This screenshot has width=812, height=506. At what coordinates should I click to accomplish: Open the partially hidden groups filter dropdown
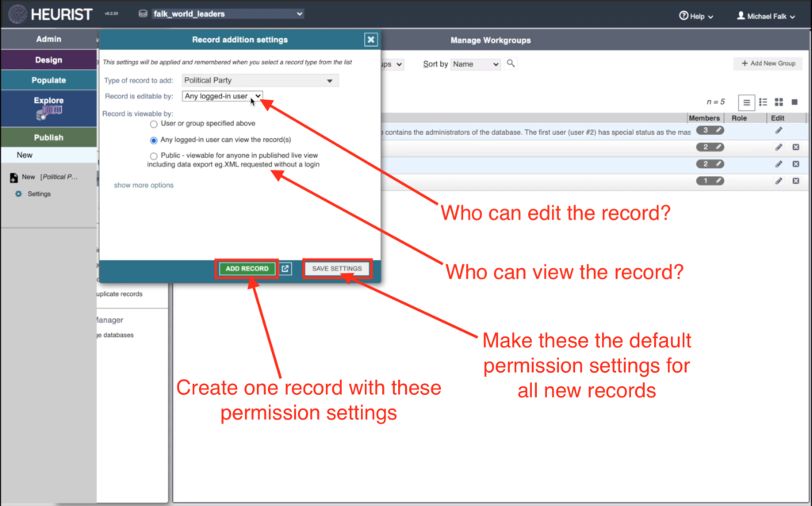[393, 64]
